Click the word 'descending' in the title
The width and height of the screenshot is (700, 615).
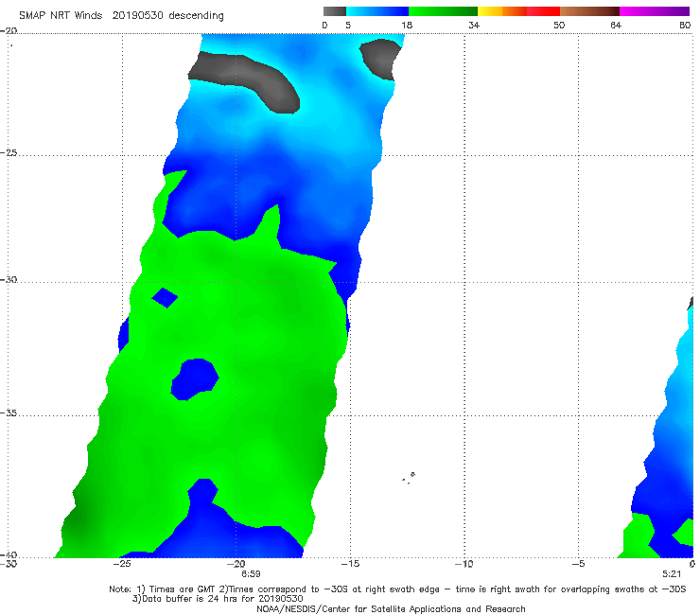click(x=196, y=16)
